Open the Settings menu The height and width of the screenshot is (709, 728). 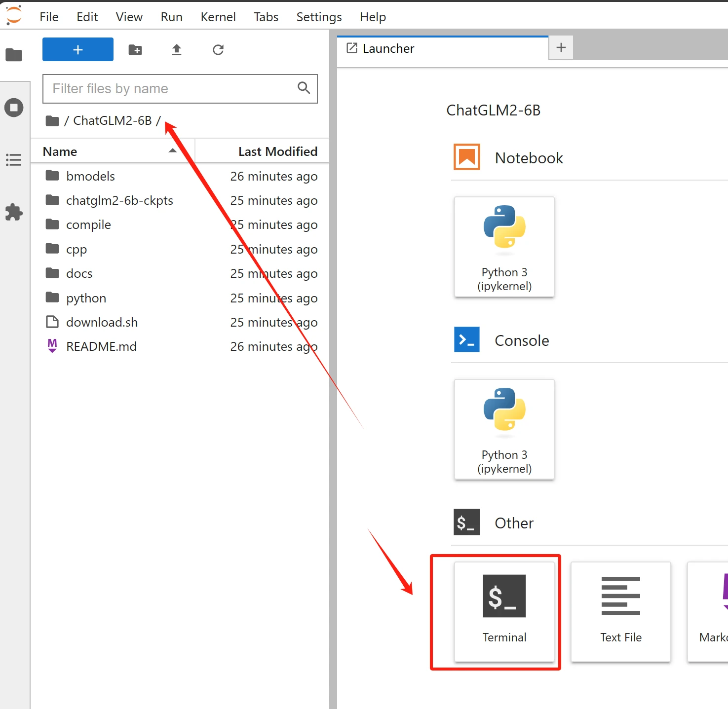(x=319, y=17)
